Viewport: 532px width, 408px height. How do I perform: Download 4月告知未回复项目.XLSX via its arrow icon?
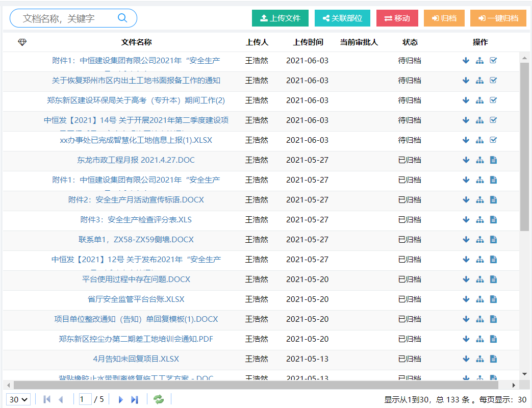[466, 359]
